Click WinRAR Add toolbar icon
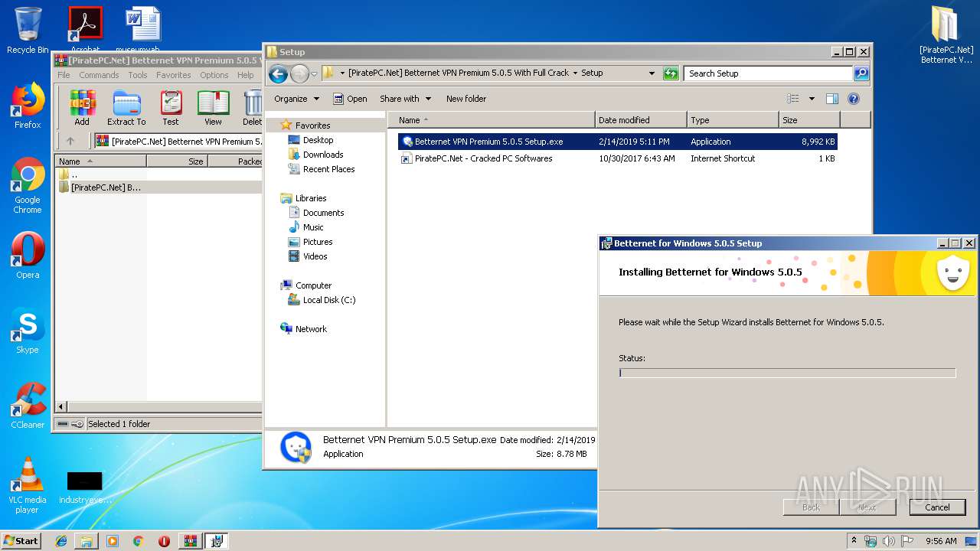 [x=82, y=108]
